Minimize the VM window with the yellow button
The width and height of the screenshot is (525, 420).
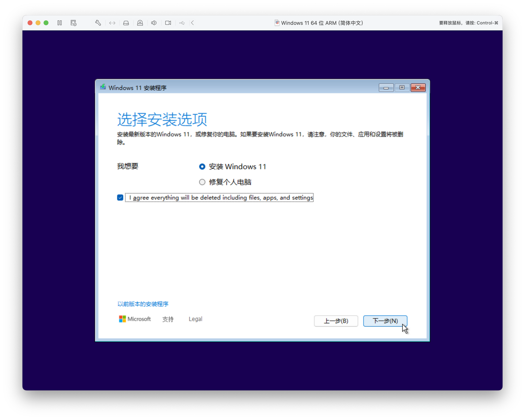coord(38,23)
